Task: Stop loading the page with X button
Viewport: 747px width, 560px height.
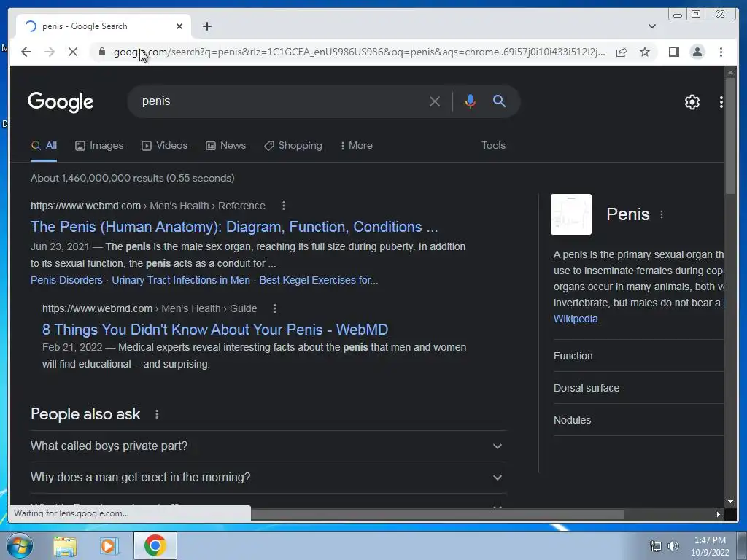Action: (72, 52)
